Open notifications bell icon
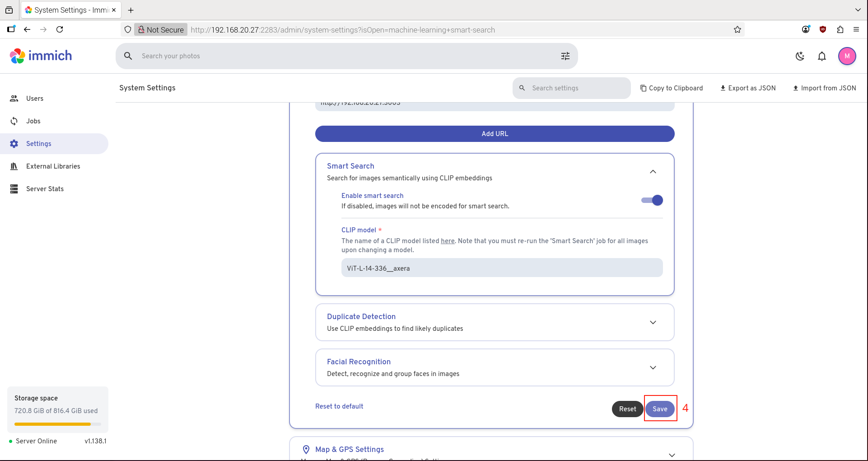Image resolution: width=868 pixels, height=461 pixels. coord(822,56)
